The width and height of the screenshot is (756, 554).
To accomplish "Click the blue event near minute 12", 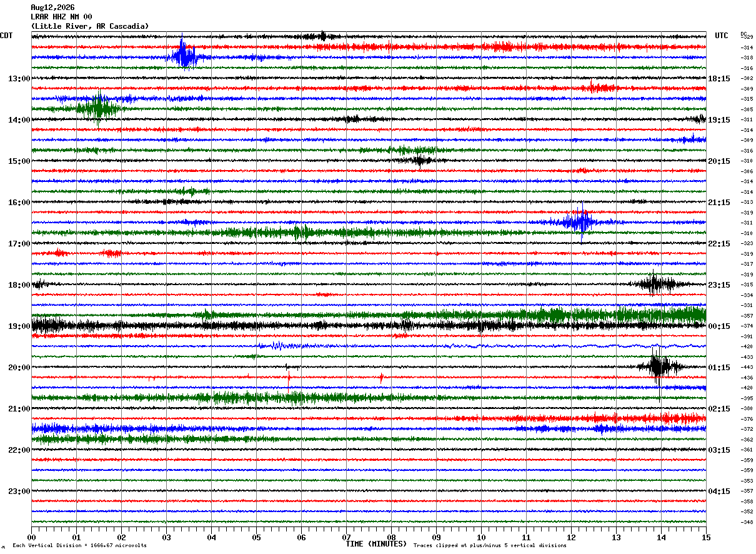I will 581,221.
